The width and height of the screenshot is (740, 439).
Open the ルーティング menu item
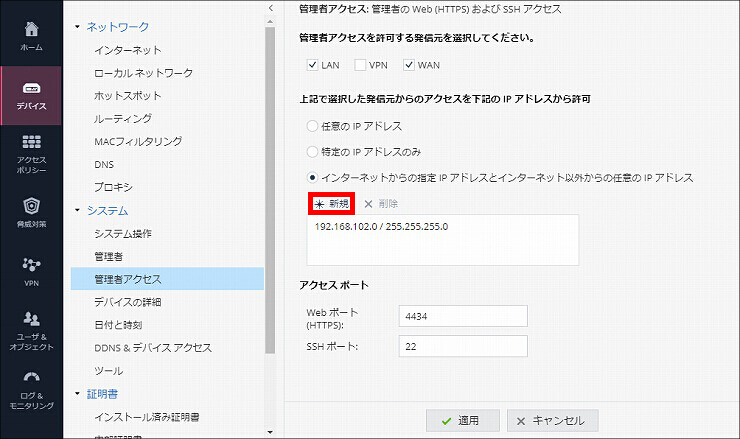(123, 118)
